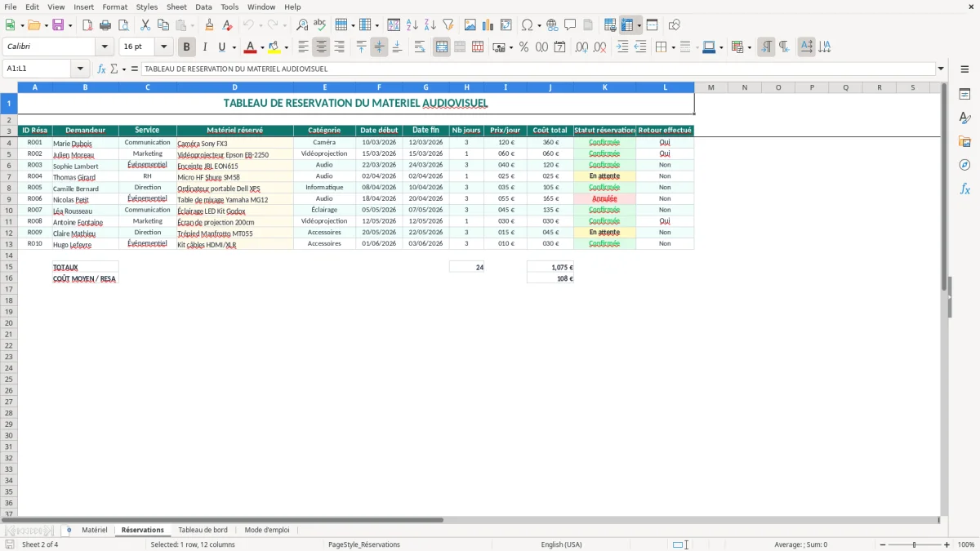Open the Font Size dropdown
This screenshot has height=551, width=980.
[x=164, y=47]
